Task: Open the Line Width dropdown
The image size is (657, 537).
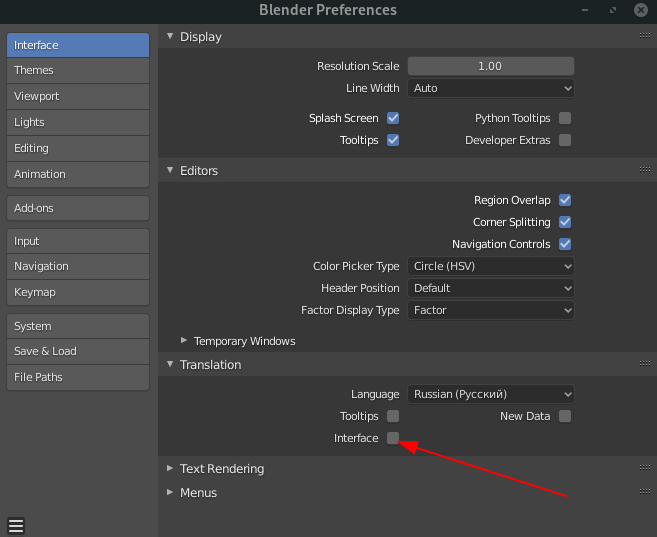Action: (x=491, y=88)
